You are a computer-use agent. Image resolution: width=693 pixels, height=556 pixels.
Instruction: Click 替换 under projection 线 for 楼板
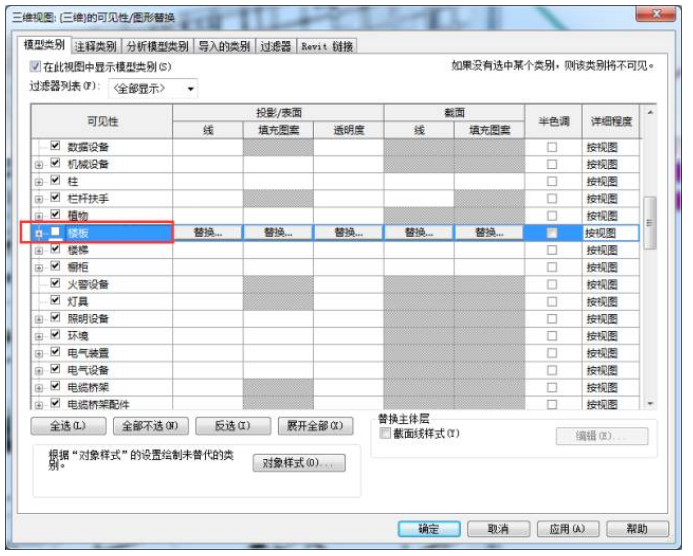tap(208, 232)
